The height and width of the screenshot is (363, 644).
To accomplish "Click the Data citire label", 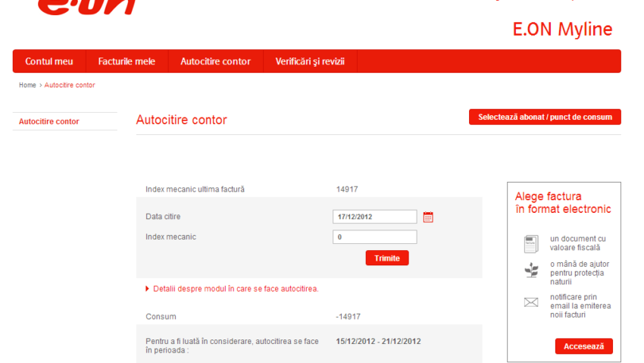I will 163,217.
